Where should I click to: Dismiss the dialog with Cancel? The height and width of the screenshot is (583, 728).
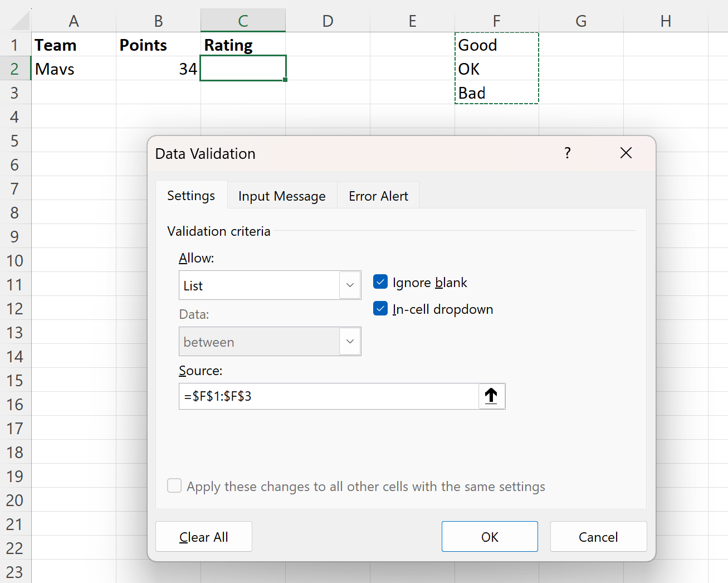598,536
